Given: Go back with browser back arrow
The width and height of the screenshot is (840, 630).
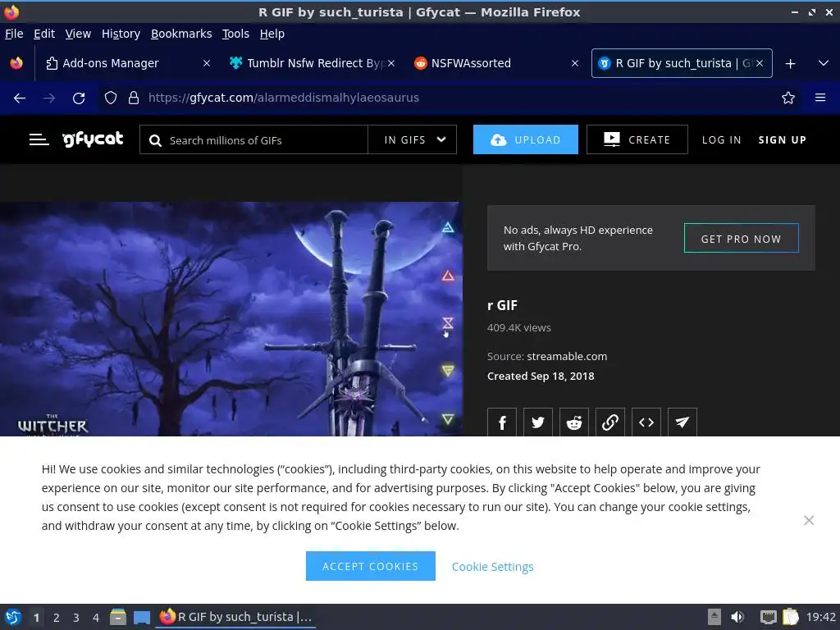Looking at the screenshot, I should click(x=20, y=98).
